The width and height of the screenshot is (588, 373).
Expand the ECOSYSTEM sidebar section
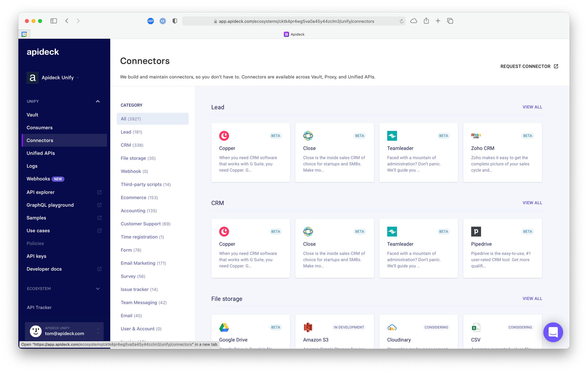coord(98,289)
